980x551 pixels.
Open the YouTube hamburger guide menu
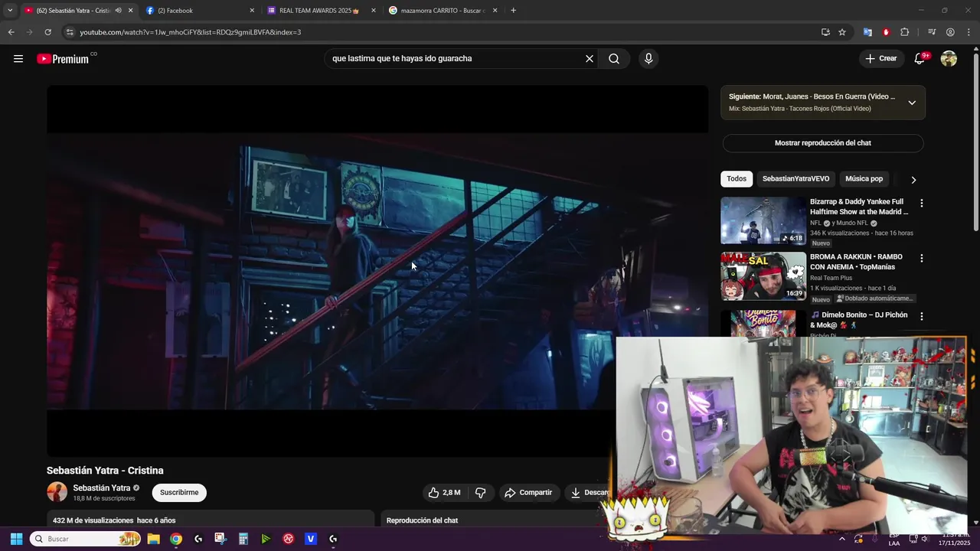18,59
